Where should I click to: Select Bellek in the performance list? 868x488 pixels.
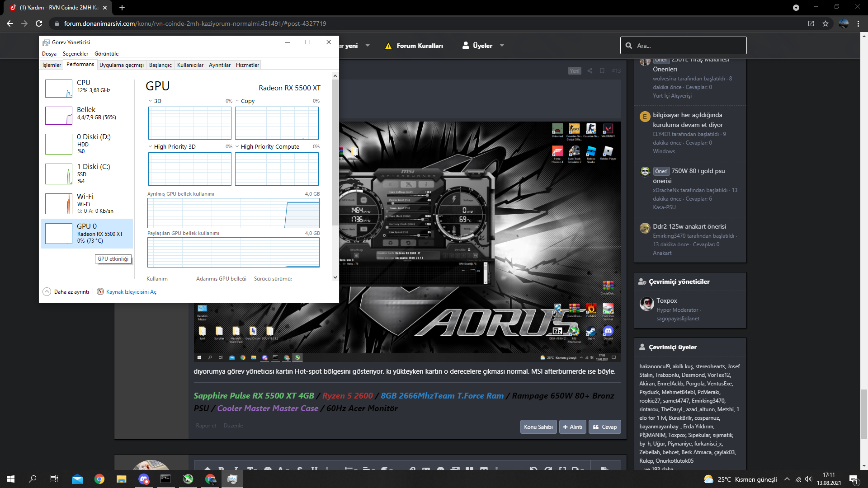click(x=87, y=115)
